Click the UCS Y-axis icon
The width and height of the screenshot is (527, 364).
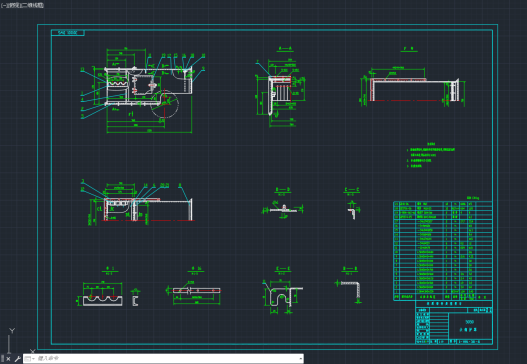[x=12, y=331]
